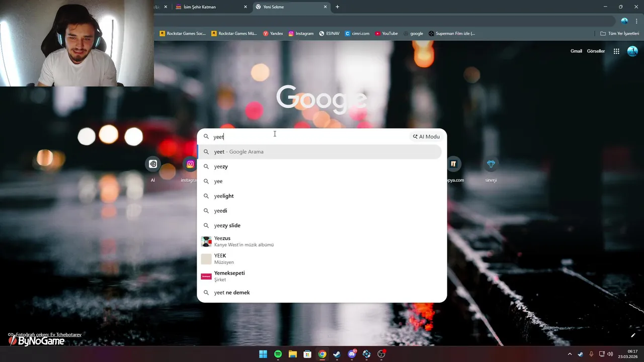
Task: Open Discord from the taskbar
Action: coord(352,354)
